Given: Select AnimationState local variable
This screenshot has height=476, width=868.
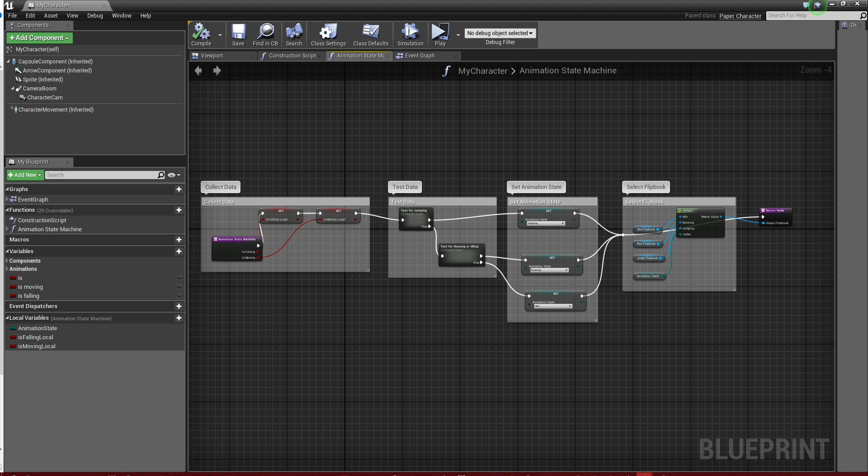Looking at the screenshot, I should (37, 328).
